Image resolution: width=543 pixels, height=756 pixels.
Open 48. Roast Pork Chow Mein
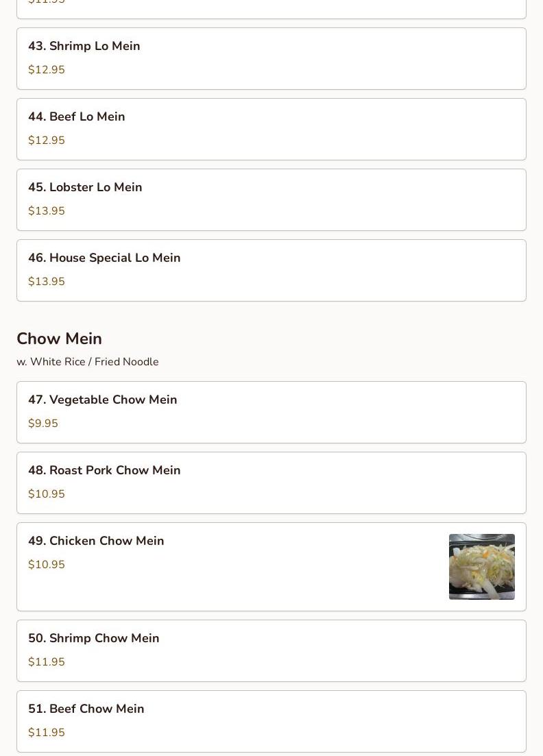(271, 483)
